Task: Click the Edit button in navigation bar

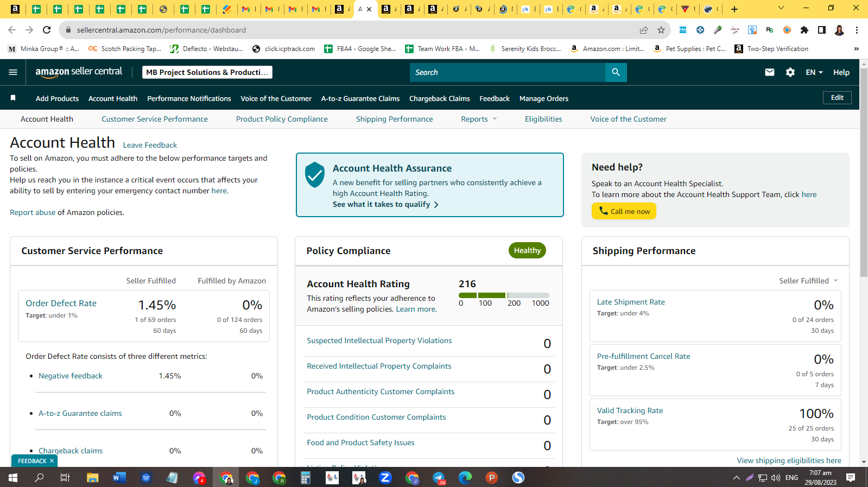Action: (x=837, y=98)
